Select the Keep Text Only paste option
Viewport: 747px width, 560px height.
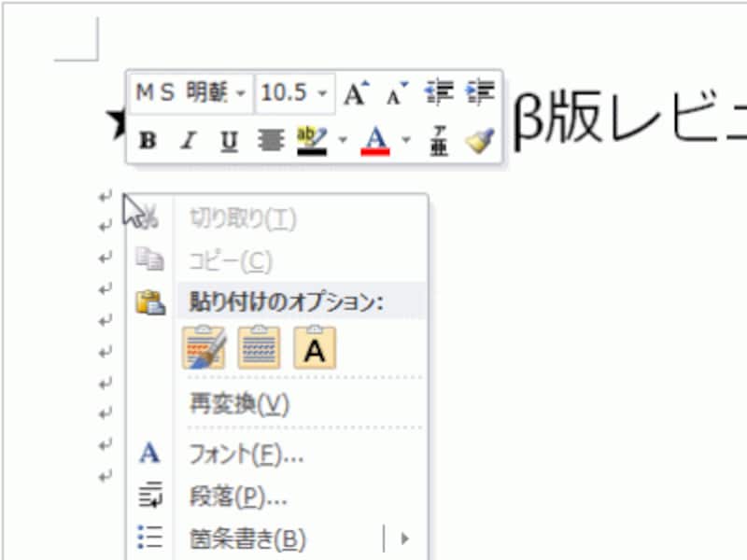pos(315,345)
